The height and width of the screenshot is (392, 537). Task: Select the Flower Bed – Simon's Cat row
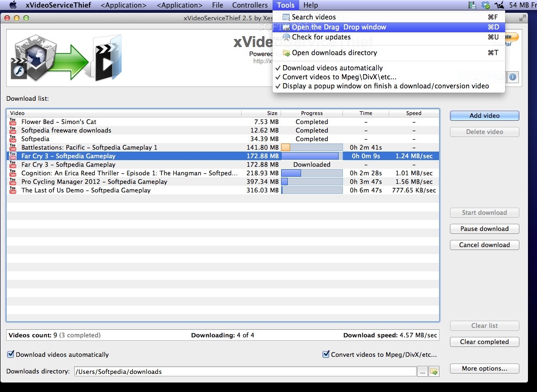(223, 122)
